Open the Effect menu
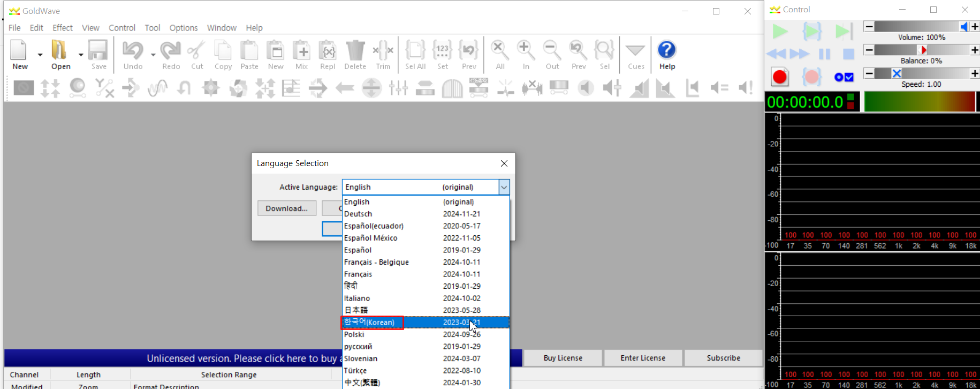Screen dimensions: 980x389 [x=63, y=28]
